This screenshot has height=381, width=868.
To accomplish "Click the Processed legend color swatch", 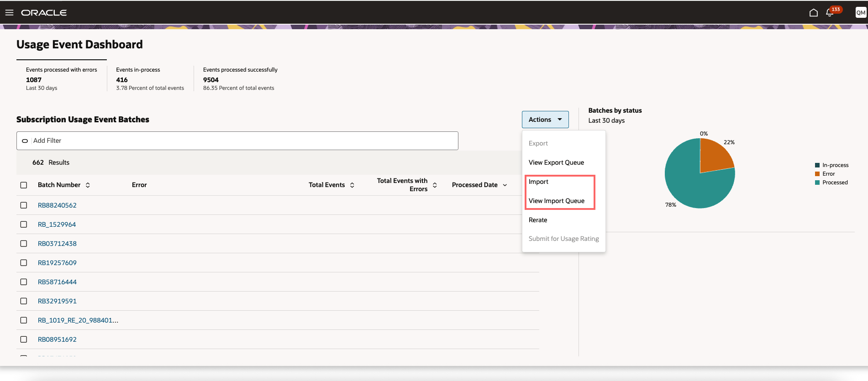I will (x=817, y=183).
